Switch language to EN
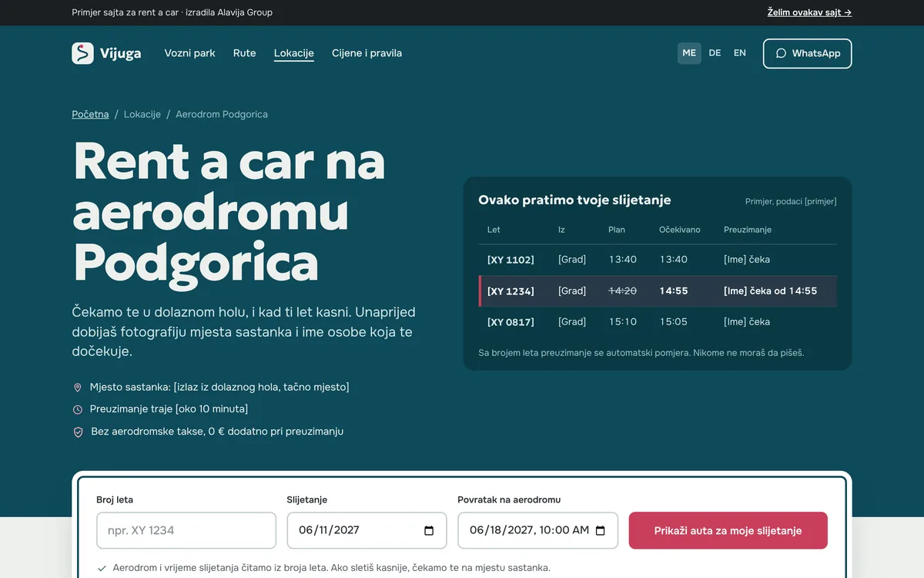 click(740, 53)
